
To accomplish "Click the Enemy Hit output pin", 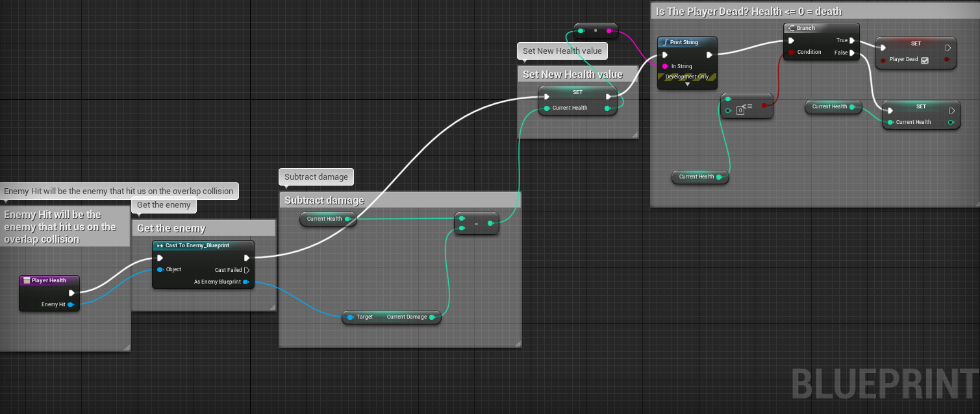I will point(70,304).
